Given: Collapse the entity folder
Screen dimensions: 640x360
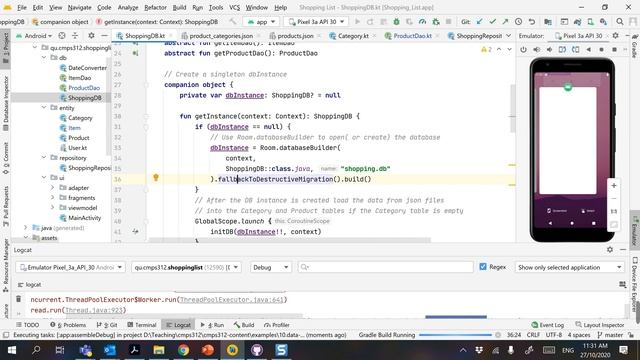Looking at the screenshot, I should (44, 107).
